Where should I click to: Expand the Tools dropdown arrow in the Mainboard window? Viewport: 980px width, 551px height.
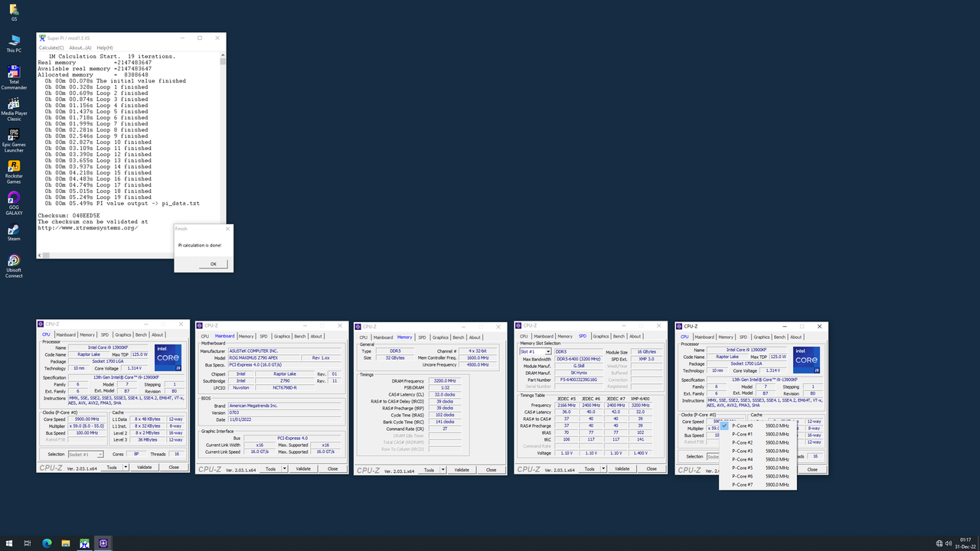pyautogui.click(x=284, y=468)
